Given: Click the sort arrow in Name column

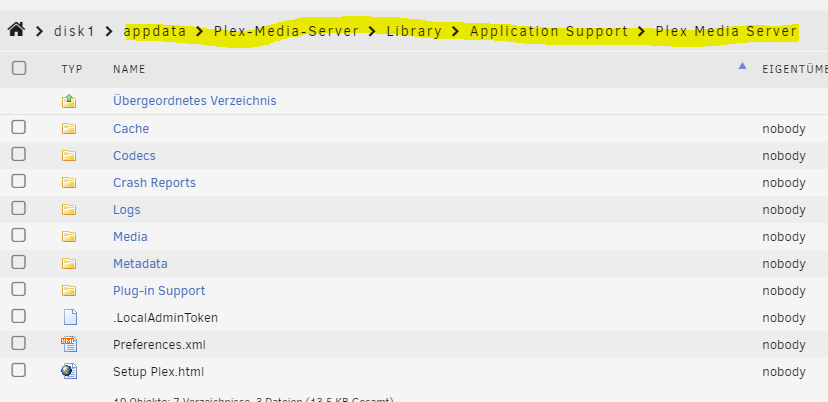Looking at the screenshot, I should pyautogui.click(x=742, y=66).
